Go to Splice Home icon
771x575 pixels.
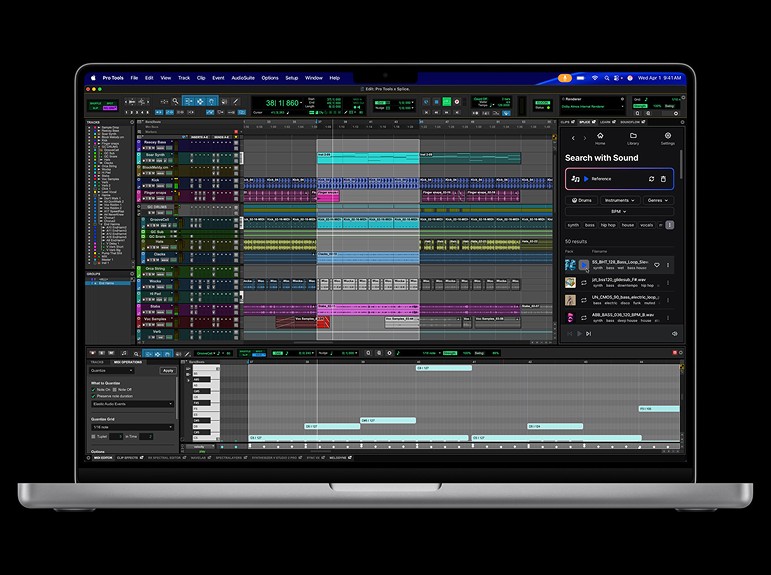[600, 135]
